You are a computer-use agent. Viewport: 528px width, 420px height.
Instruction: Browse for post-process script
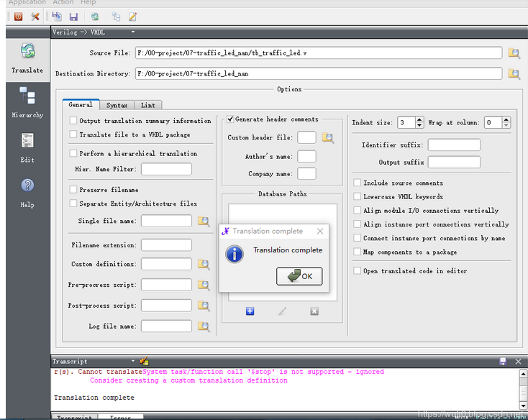[x=204, y=306]
